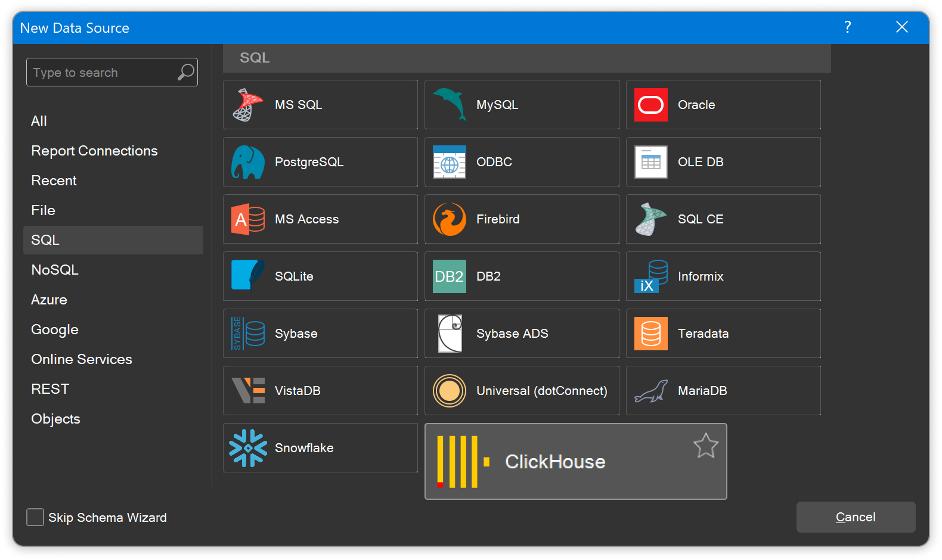Viewport: 942px width, 560px height.
Task: Click the Snowflake logo icon
Action: click(248, 448)
